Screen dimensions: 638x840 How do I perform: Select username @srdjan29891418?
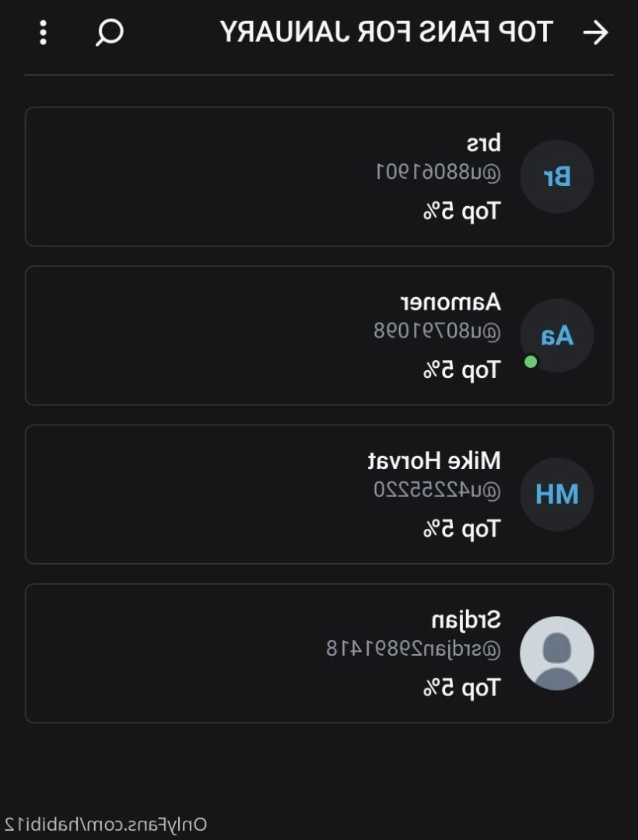(x=414, y=649)
